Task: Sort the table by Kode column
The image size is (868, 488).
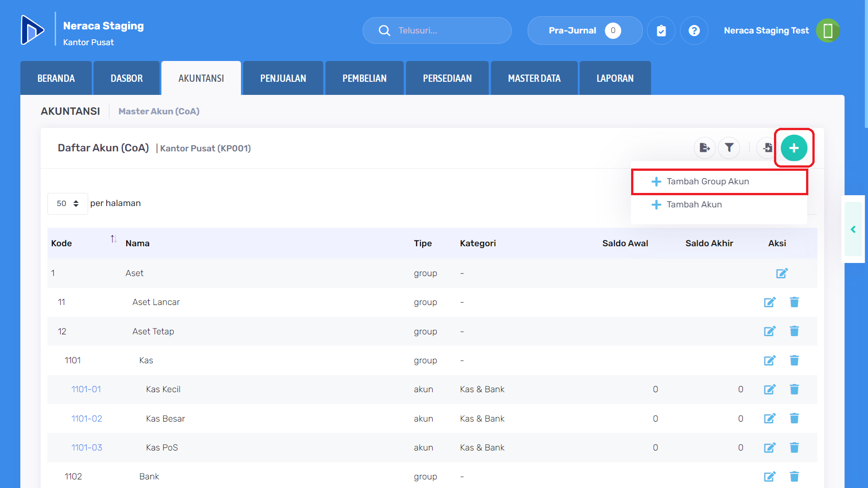Action: pyautogui.click(x=113, y=239)
